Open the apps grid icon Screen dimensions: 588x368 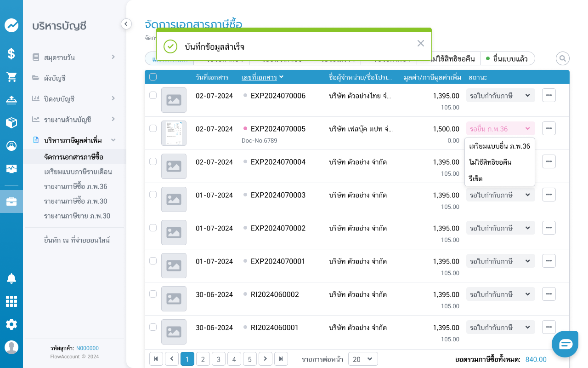click(11, 301)
